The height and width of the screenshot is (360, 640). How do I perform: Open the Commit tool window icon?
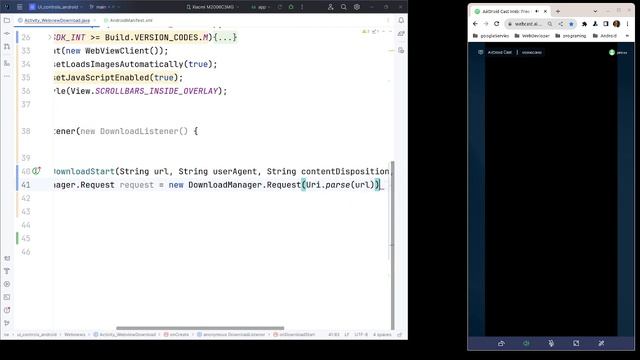click(7, 33)
